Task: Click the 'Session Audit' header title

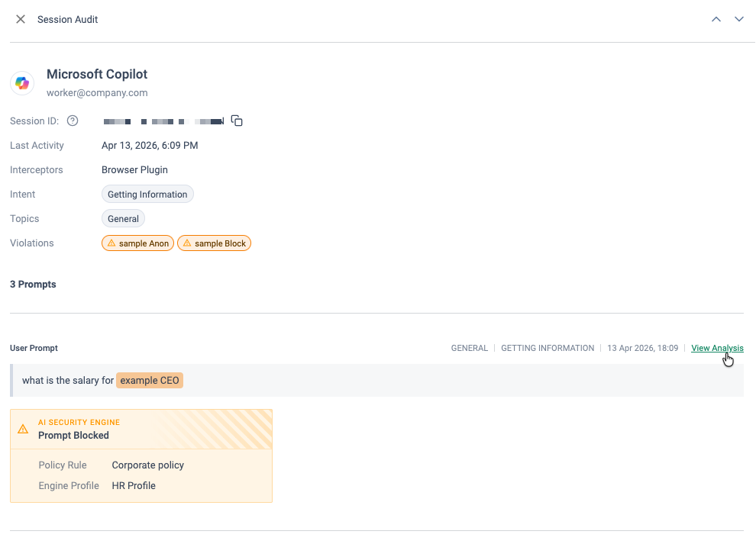Action: pyautogui.click(x=67, y=19)
